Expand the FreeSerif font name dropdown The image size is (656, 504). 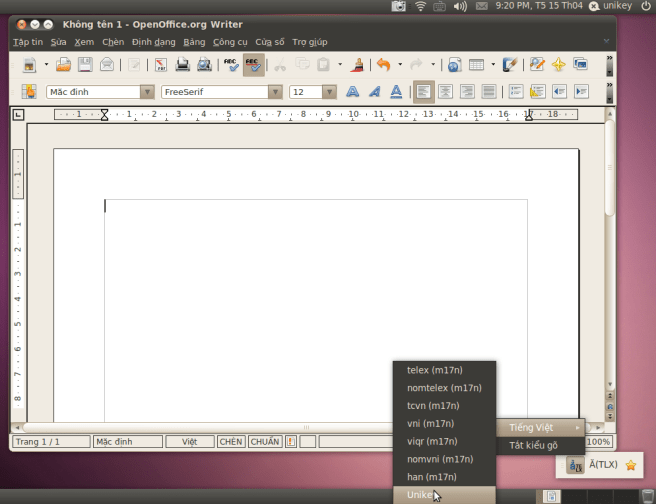click(x=275, y=92)
